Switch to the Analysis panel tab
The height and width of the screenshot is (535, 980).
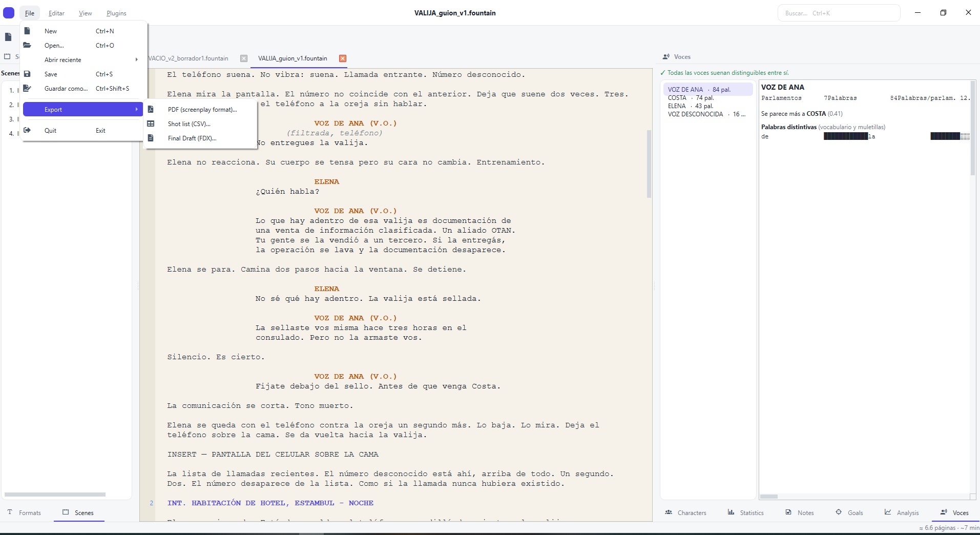click(x=901, y=512)
